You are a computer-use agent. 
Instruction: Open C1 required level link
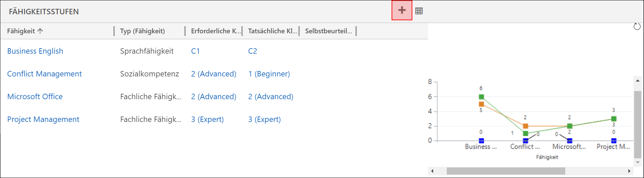[x=196, y=51]
